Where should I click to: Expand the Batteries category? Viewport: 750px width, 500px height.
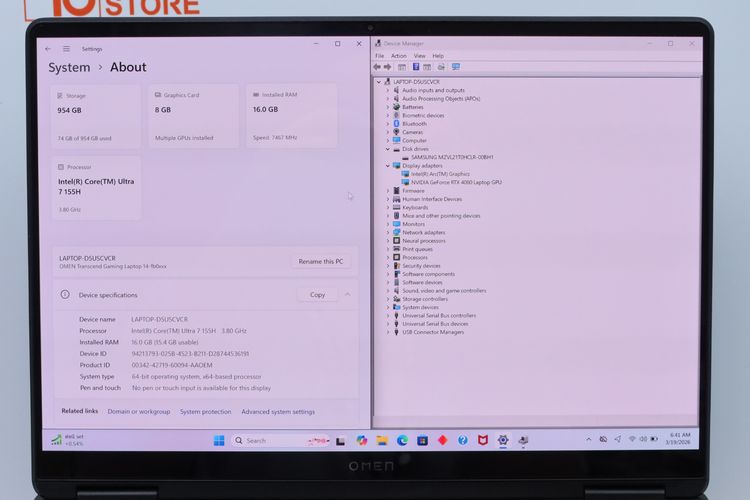tap(388, 107)
